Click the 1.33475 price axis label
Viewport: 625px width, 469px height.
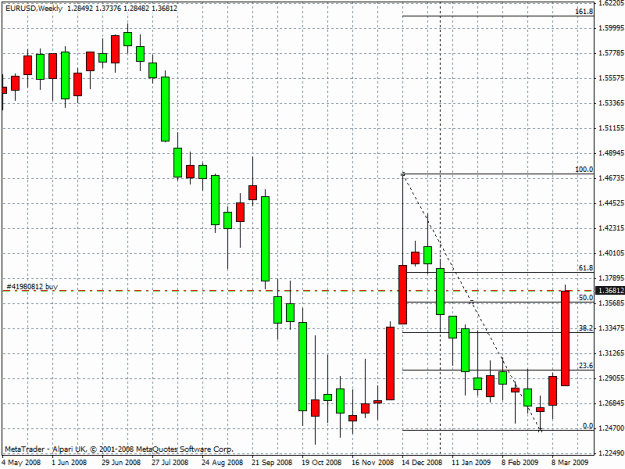point(611,328)
